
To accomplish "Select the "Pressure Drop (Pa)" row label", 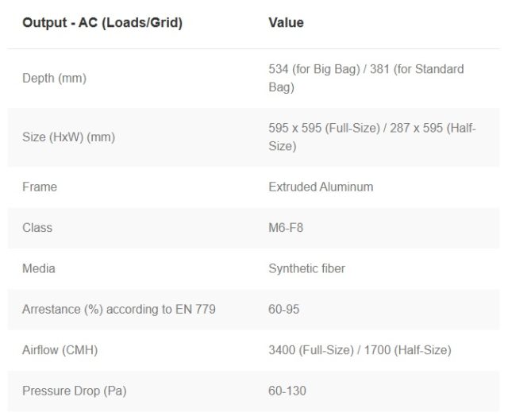I will [x=74, y=391].
